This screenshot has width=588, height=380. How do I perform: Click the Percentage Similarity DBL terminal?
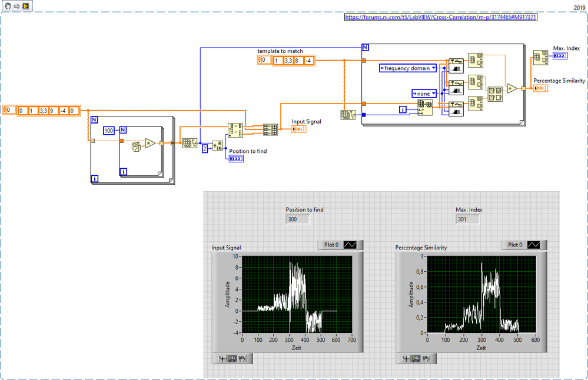(x=540, y=88)
